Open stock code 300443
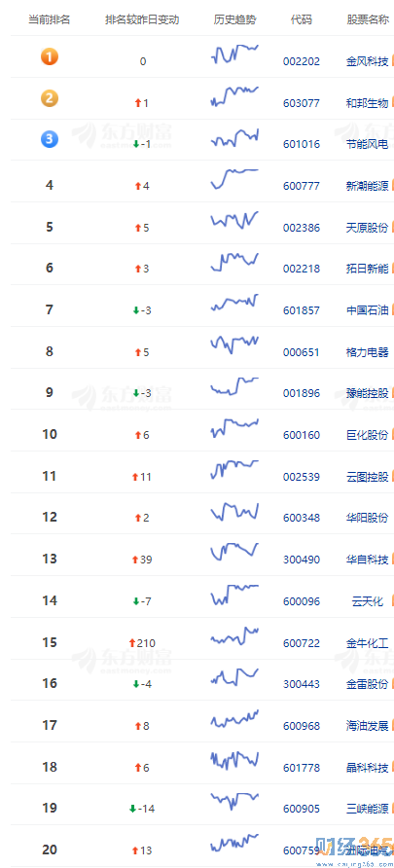 [301, 685]
